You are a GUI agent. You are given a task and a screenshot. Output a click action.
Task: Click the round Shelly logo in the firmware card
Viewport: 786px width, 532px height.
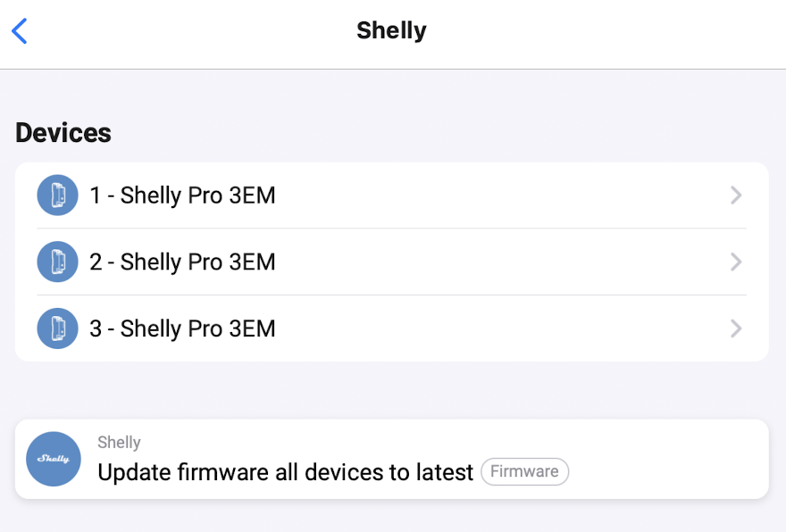54,459
